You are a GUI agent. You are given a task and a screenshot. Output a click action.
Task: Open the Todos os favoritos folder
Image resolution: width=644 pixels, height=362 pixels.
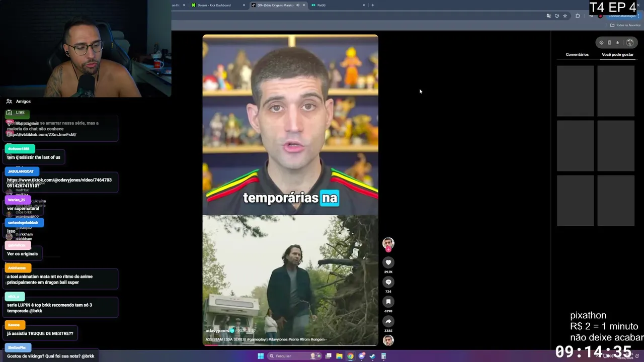click(x=625, y=25)
